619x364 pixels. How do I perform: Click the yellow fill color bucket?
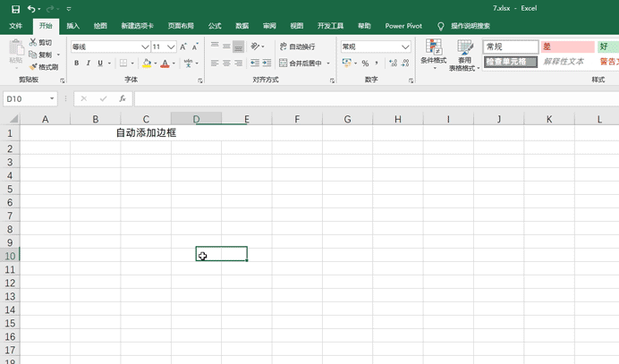[146, 63]
